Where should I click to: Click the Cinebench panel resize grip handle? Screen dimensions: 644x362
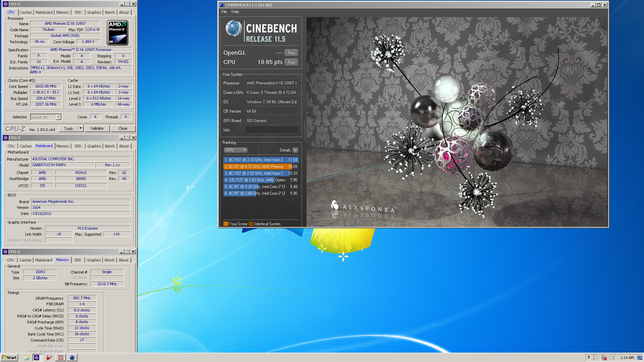tap(305, 131)
